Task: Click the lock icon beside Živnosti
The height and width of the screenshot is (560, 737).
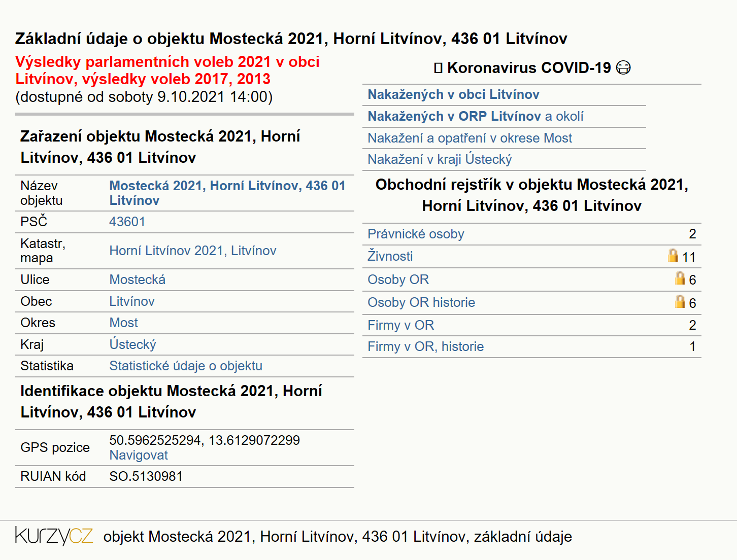Action: click(x=673, y=255)
